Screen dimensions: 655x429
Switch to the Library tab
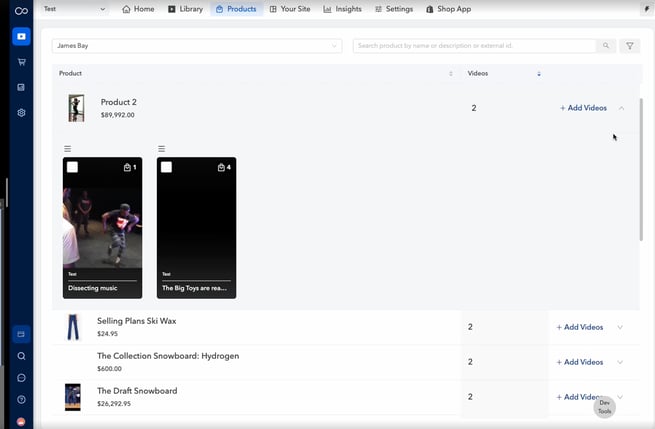coord(185,9)
